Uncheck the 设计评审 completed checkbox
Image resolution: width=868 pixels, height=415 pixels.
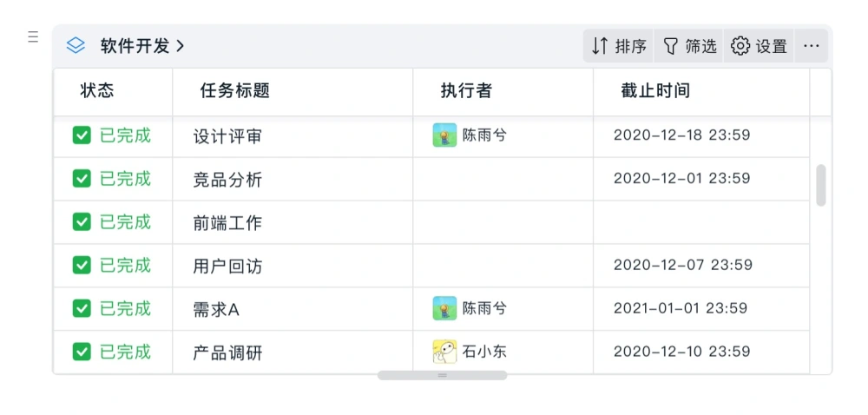tap(82, 135)
